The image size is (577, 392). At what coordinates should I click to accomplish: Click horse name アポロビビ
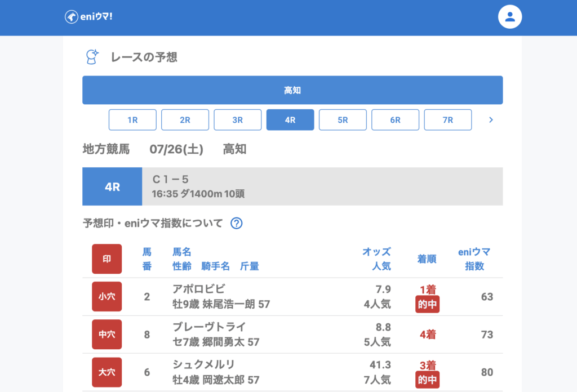198,289
